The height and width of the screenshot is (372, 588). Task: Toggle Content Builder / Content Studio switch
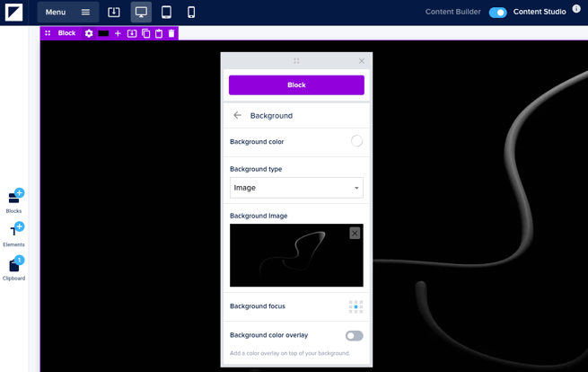[497, 13]
